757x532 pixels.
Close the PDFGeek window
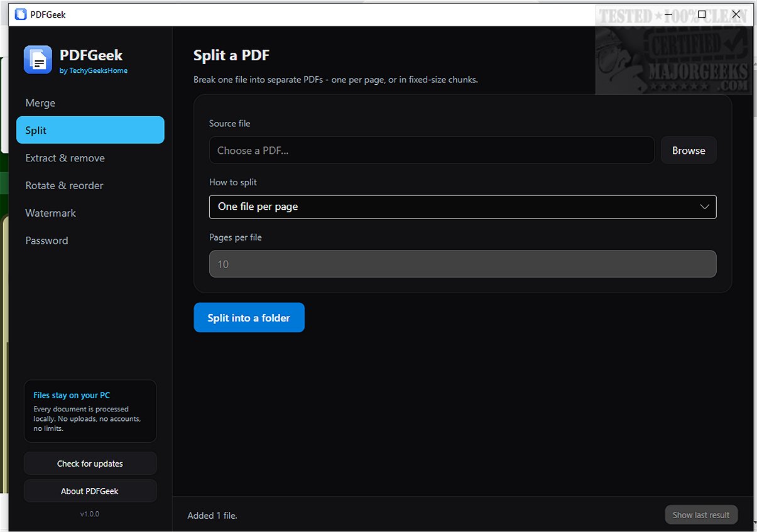(736, 14)
